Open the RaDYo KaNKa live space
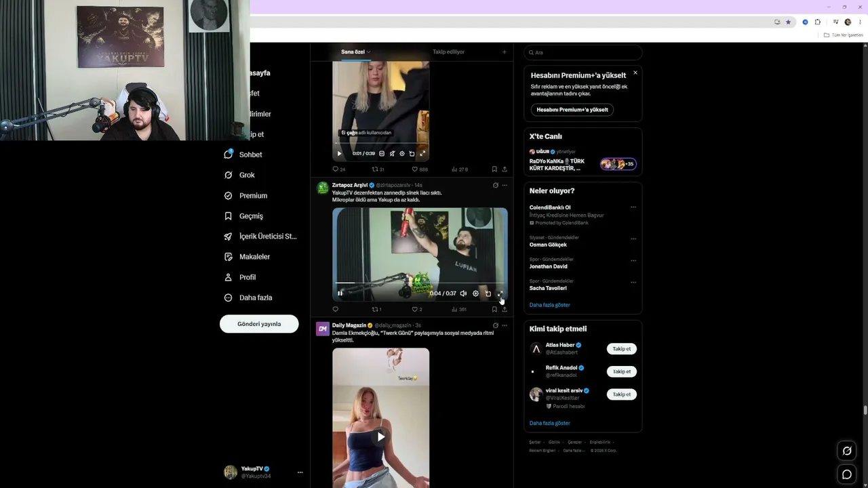The height and width of the screenshot is (488, 868). tap(583, 161)
